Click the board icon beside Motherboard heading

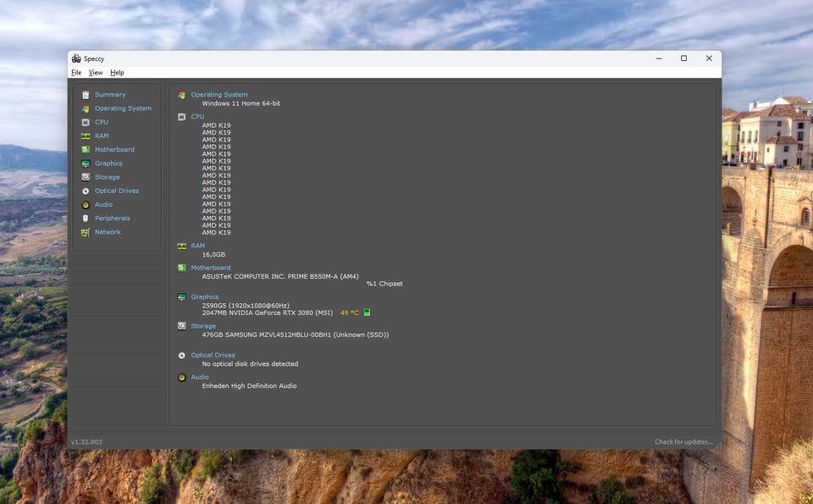click(181, 268)
